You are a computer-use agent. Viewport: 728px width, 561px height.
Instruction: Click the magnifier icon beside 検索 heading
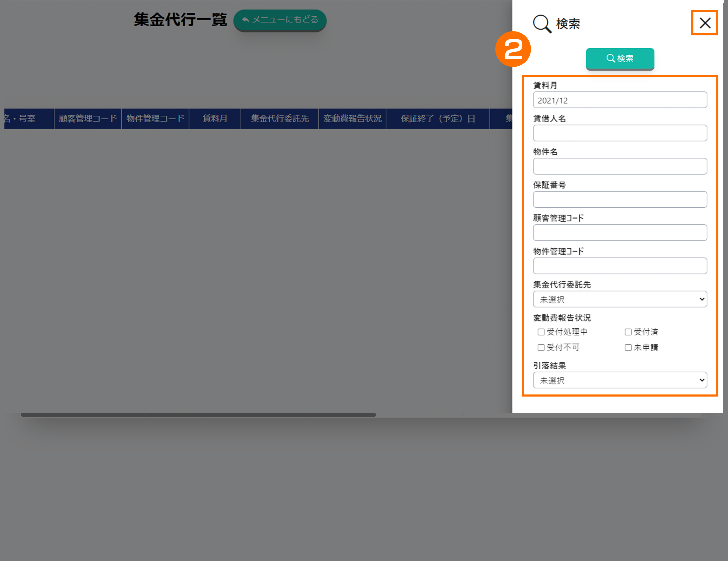[542, 24]
